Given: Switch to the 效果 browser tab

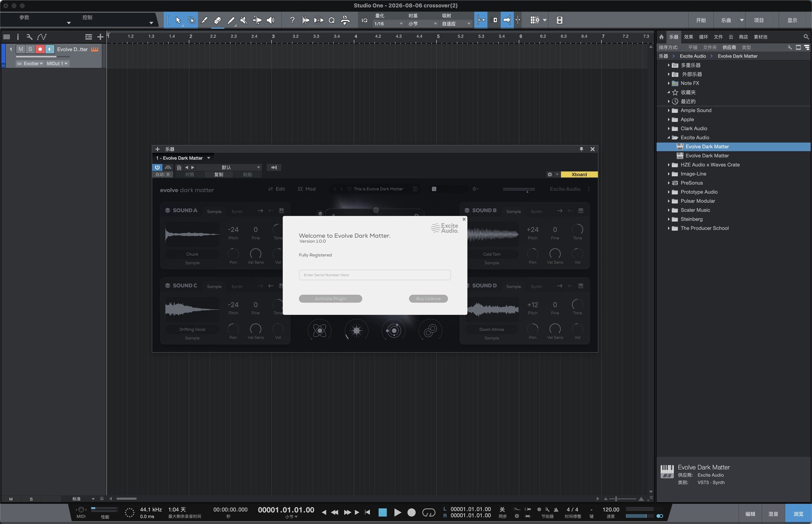Looking at the screenshot, I should (x=689, y=37).
